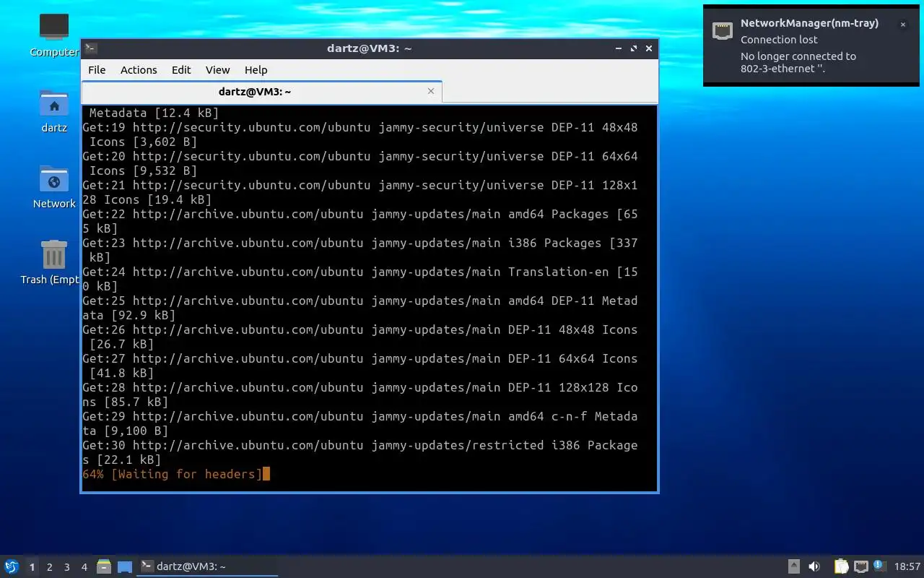This screenshot has height=578, width=924.
Task: Close the dartz@VM3 terminal tab
Action: (x=431, y=91)
